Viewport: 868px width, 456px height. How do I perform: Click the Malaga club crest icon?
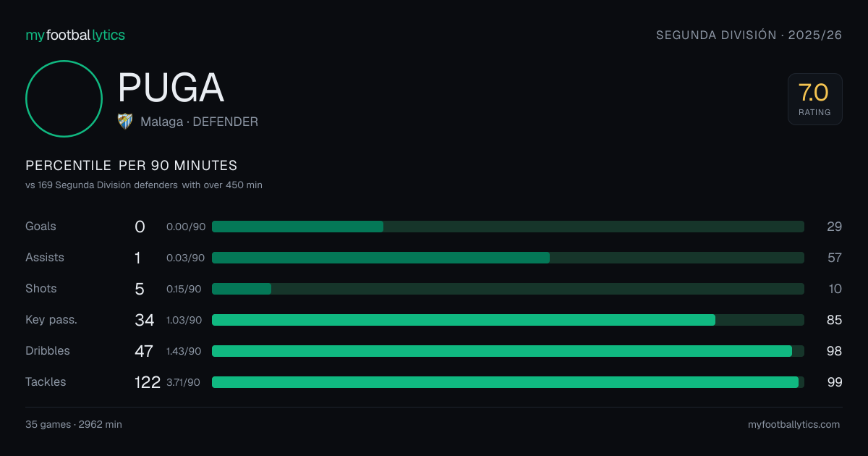(x=125, y=122)
